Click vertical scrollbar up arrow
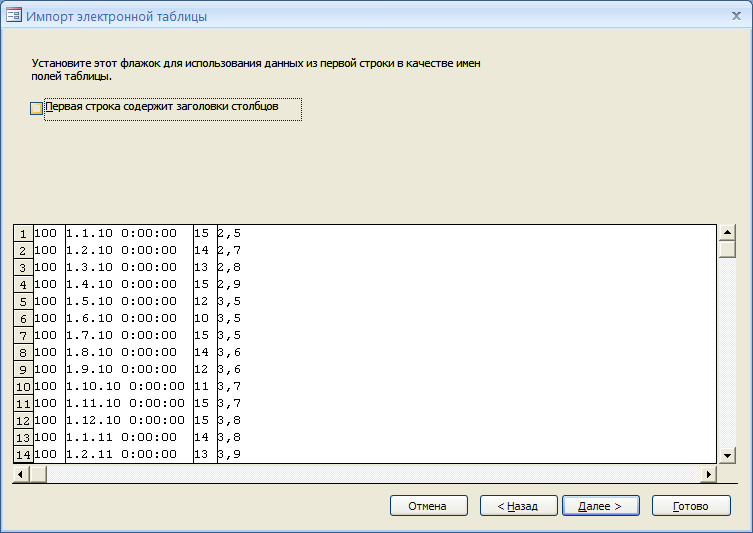Screen dimensions: 753x533 727,232
